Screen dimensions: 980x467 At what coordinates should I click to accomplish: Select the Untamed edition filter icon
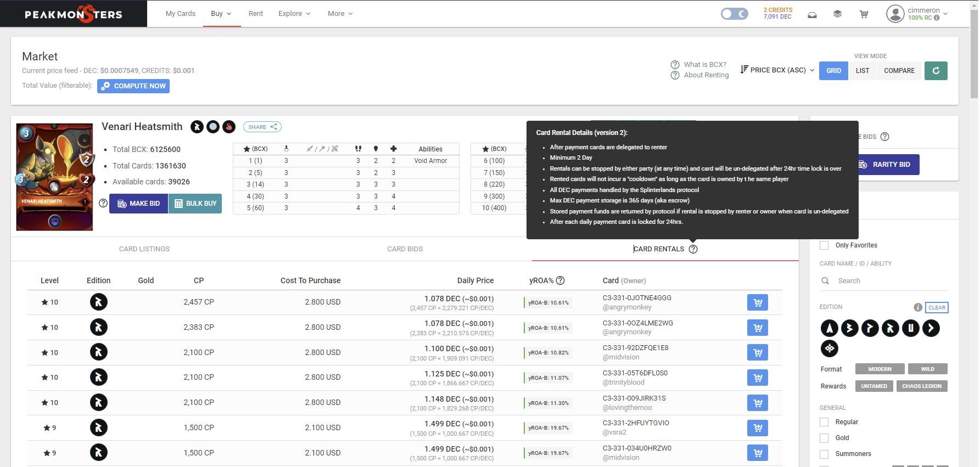910,328
